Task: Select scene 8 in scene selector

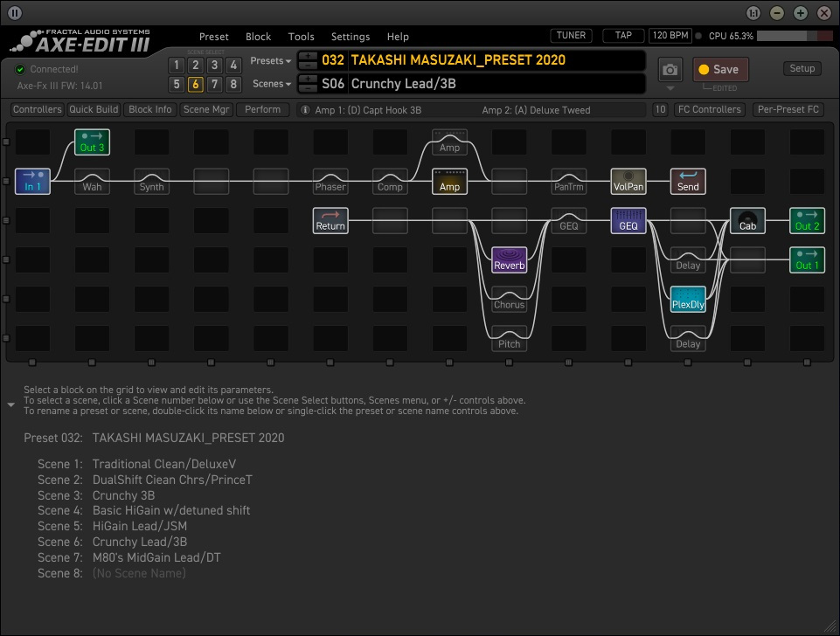Action: pos(233,85)
